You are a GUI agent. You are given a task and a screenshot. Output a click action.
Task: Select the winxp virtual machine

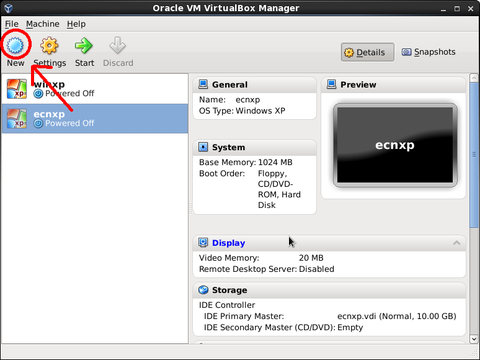coord(95,89)
